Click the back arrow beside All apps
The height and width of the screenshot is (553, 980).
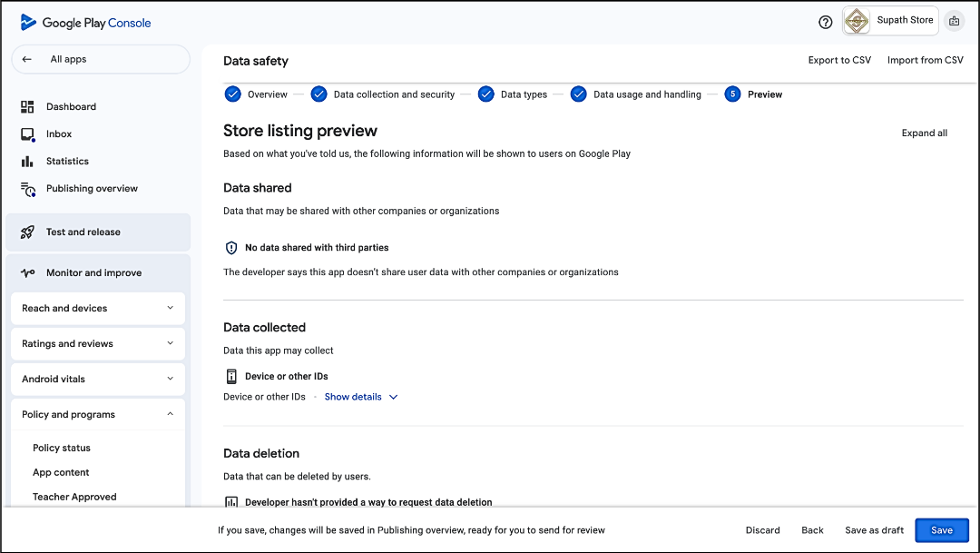[x=27, y=60]
